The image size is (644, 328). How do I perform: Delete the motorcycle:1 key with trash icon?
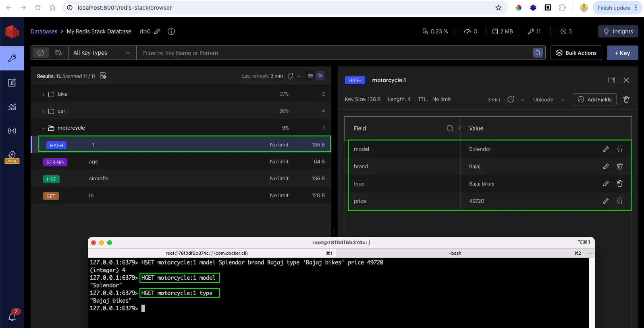coord(626,99)
